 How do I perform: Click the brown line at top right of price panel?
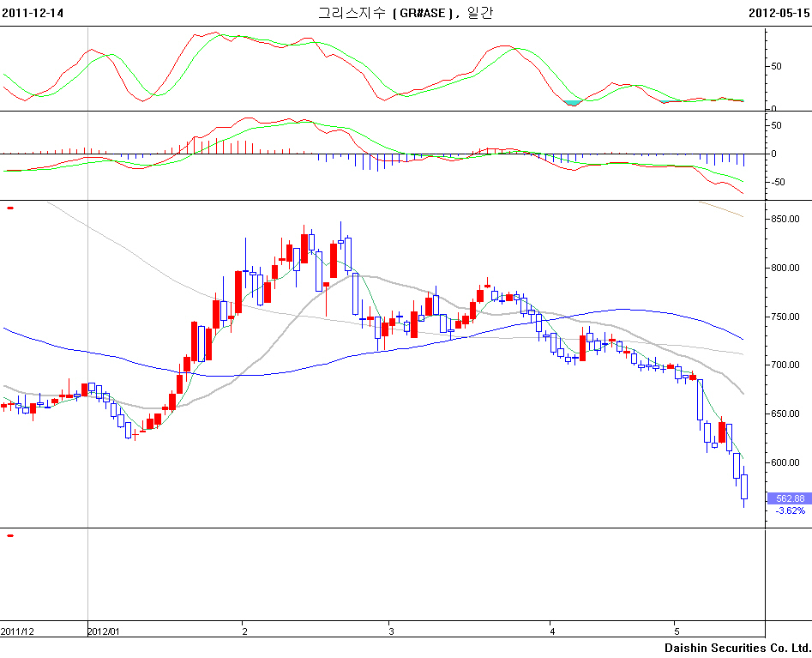click(722, 209)
